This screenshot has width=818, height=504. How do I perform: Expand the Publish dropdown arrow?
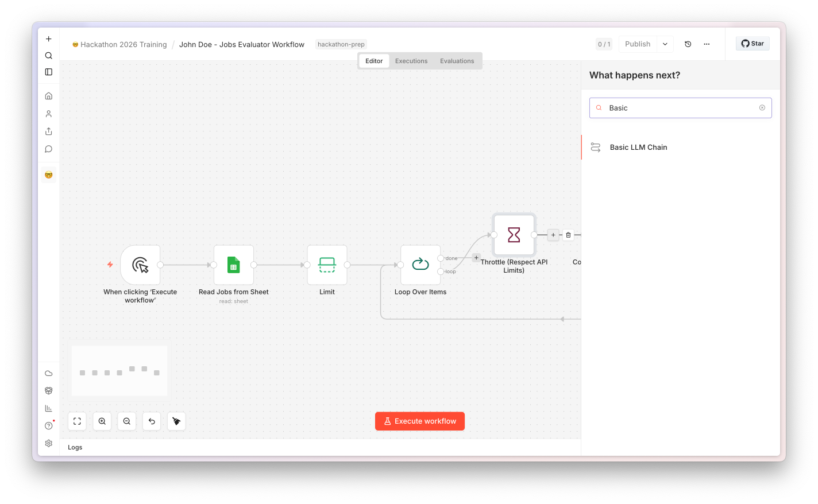pyautogui.click(x=665, y=44)
